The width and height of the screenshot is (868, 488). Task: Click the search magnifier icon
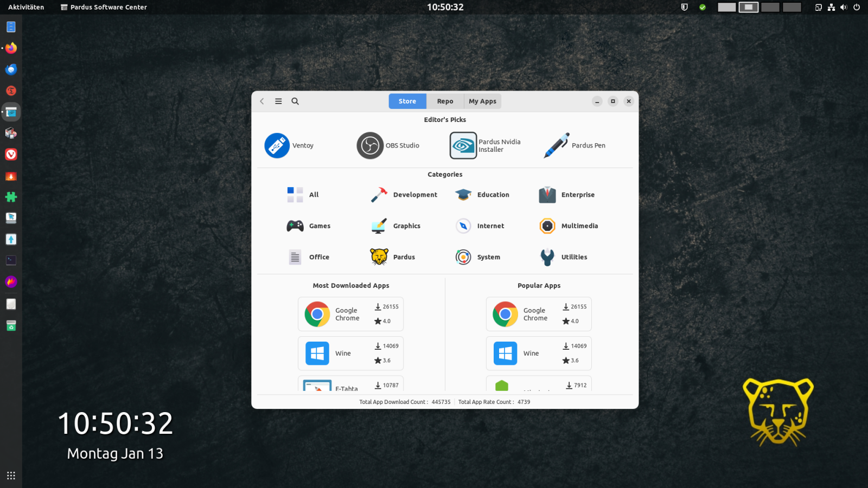pyautogui.click(x=295, y=101)
